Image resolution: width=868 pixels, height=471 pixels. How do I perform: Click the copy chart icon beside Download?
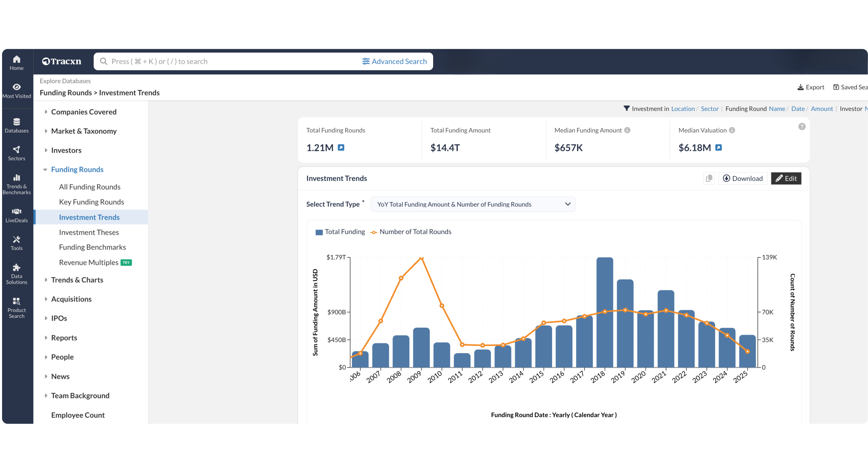point(709,178)
